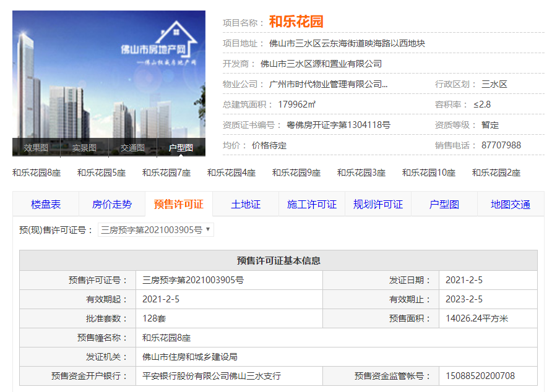Open the 和乐花园10座 building link
The image size is (552, 392).
429,173
